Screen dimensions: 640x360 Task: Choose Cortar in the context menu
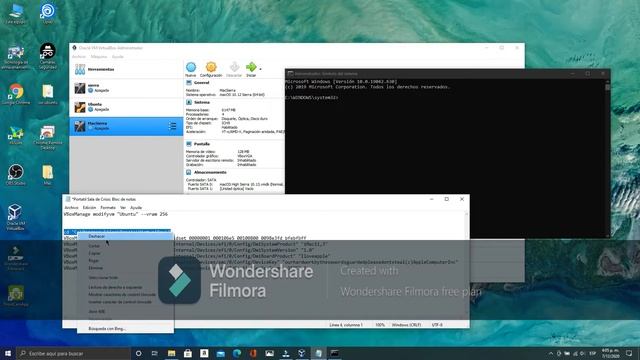(125, 246)
